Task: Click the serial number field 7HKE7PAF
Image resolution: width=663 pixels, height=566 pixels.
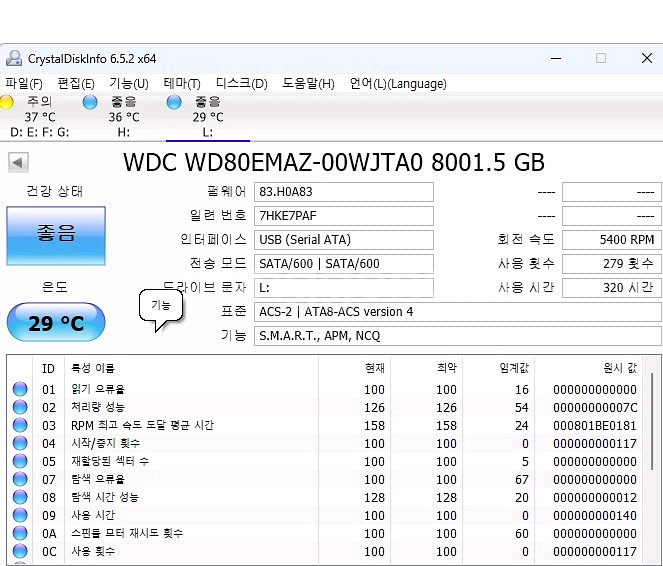Action: (x=344, y=216)
